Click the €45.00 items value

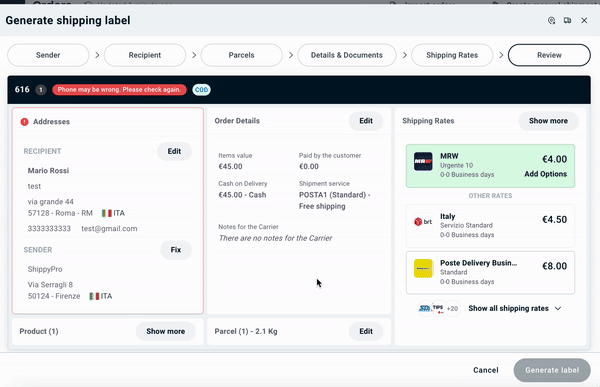point(230,167)
